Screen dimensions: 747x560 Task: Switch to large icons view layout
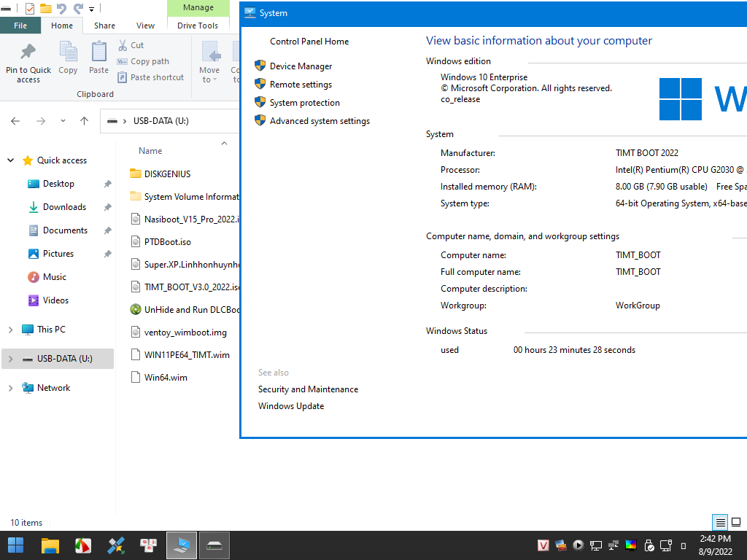736,522
